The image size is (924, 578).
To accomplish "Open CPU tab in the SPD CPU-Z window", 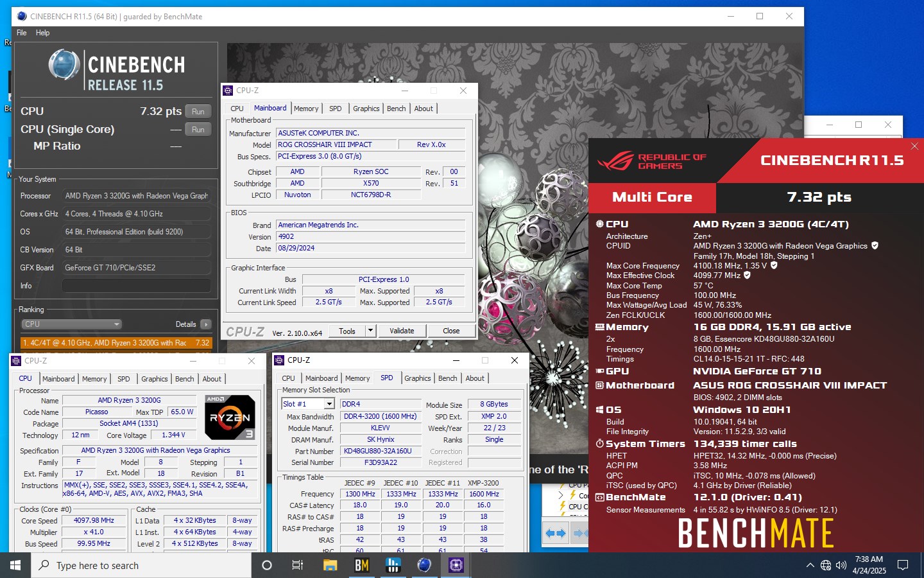I will click(x=289, y=378).
